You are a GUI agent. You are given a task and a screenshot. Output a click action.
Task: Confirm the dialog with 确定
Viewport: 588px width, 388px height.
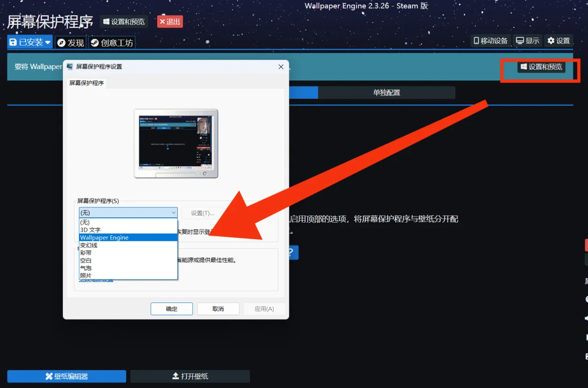point(172,309)
